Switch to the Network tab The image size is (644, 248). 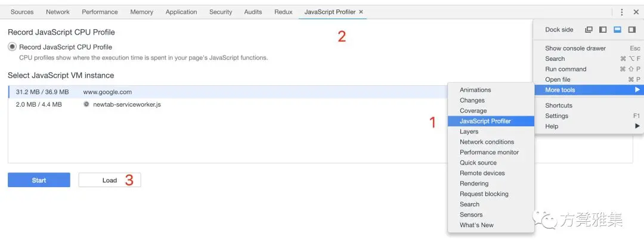click(57, 12)
